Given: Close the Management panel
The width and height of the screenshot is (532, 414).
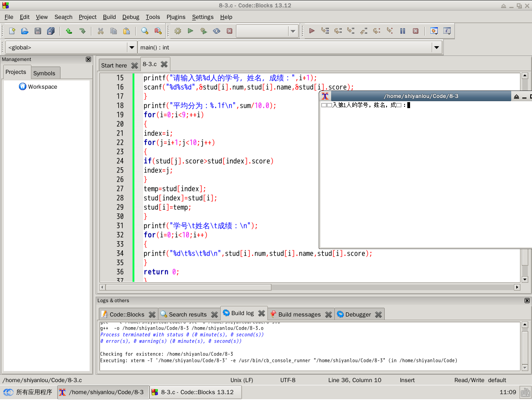Looking at the screenshot, I should tap(89, 60).
